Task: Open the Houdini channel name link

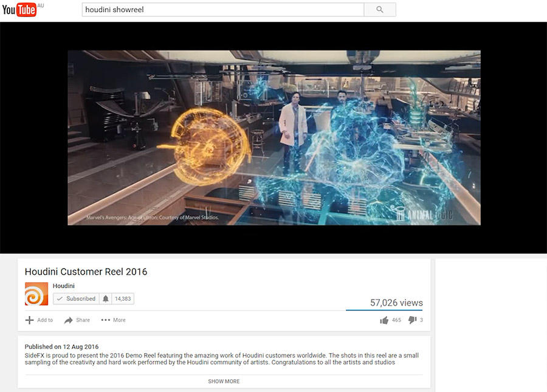Action: [63, 286]
